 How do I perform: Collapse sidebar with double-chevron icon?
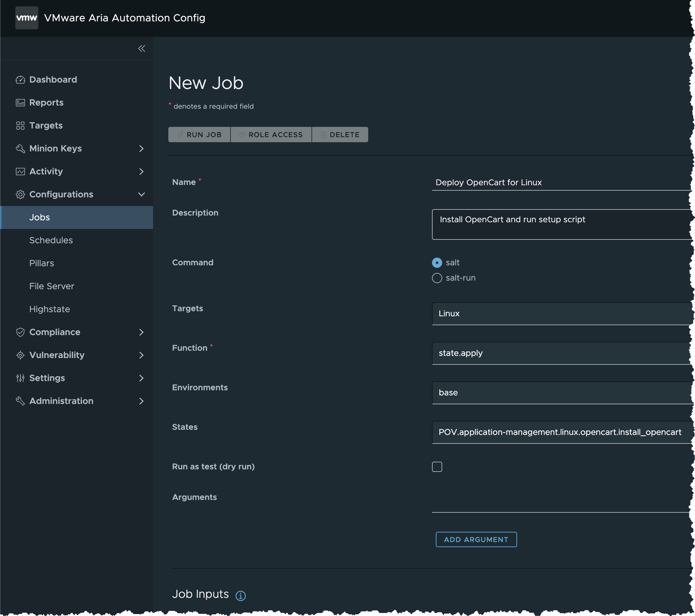tap(142, 49)
